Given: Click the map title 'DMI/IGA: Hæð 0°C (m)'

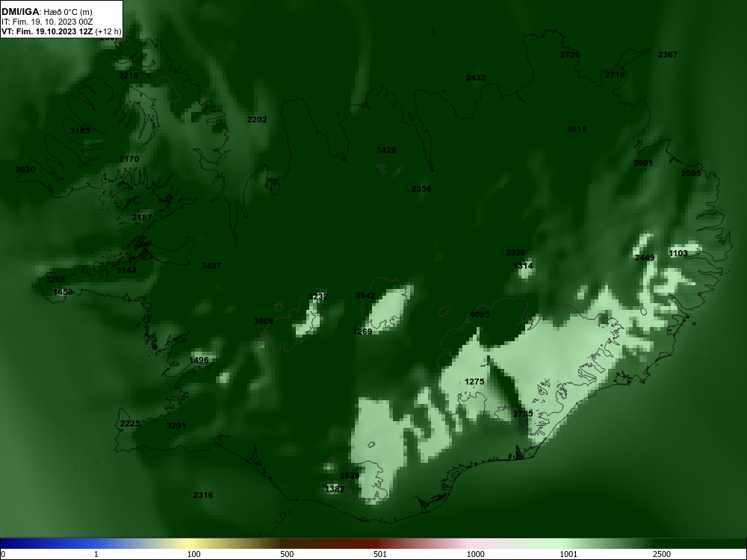Looking at the screenshot, I should [46, 11].
